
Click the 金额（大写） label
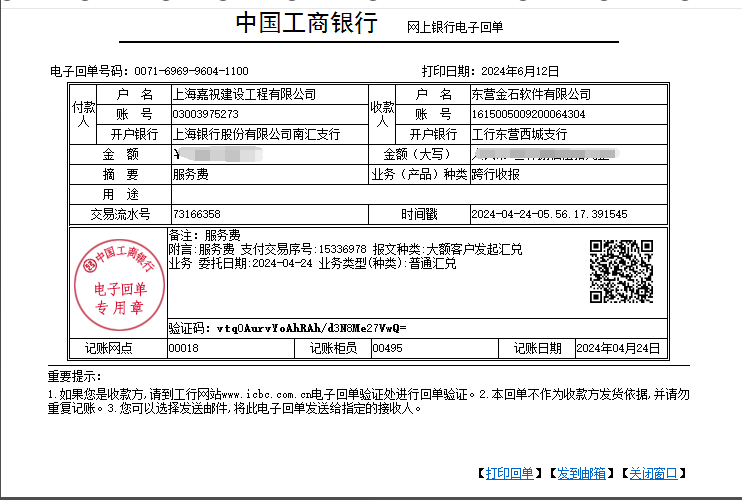pos(419,154)
